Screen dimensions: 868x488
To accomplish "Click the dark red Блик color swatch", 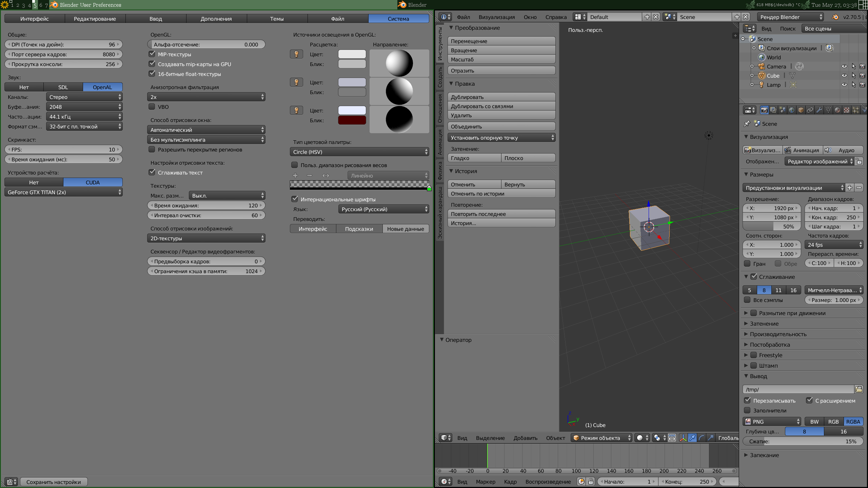I will pos(352,120).
